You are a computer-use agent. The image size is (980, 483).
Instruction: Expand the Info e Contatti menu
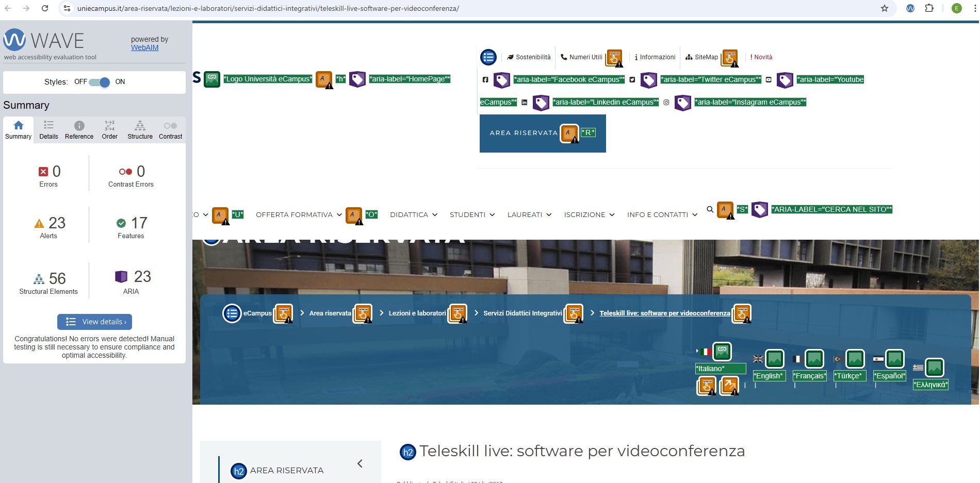tap(662, 215)
